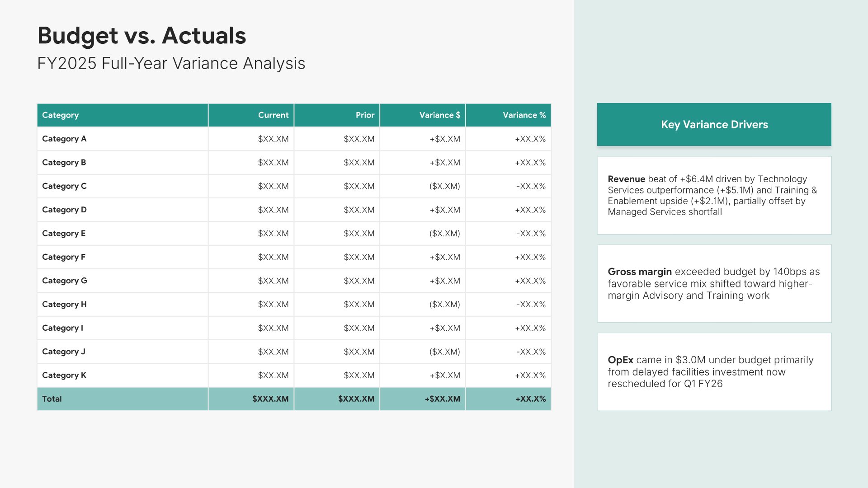Select the FY2025 Full-Year Variance Analysis subtitle
868x488 pixels.
tap(171, 63)
